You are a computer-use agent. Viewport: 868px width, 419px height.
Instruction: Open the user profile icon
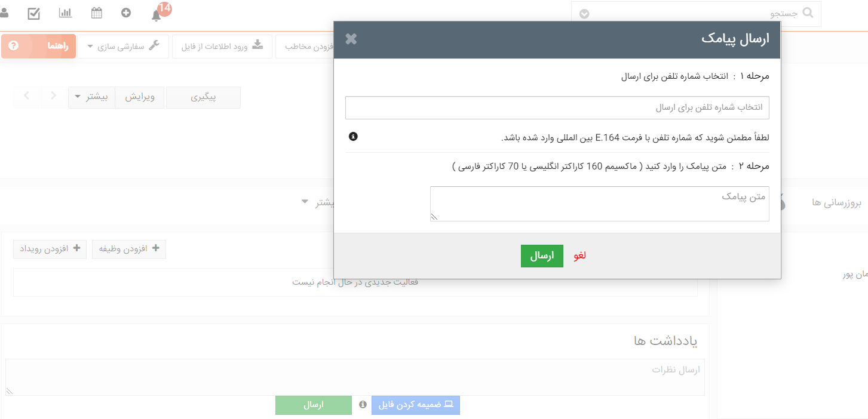pos(3,13)
